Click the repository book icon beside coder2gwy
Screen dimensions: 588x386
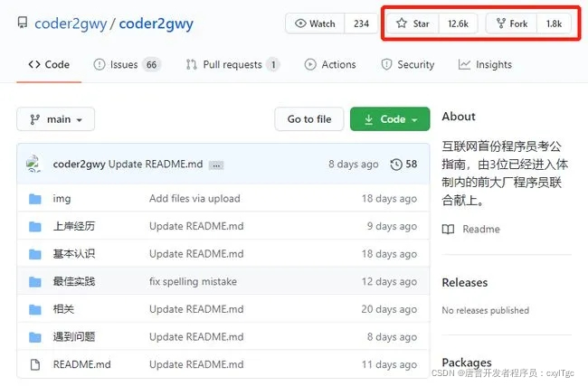(x=23, y=23)
